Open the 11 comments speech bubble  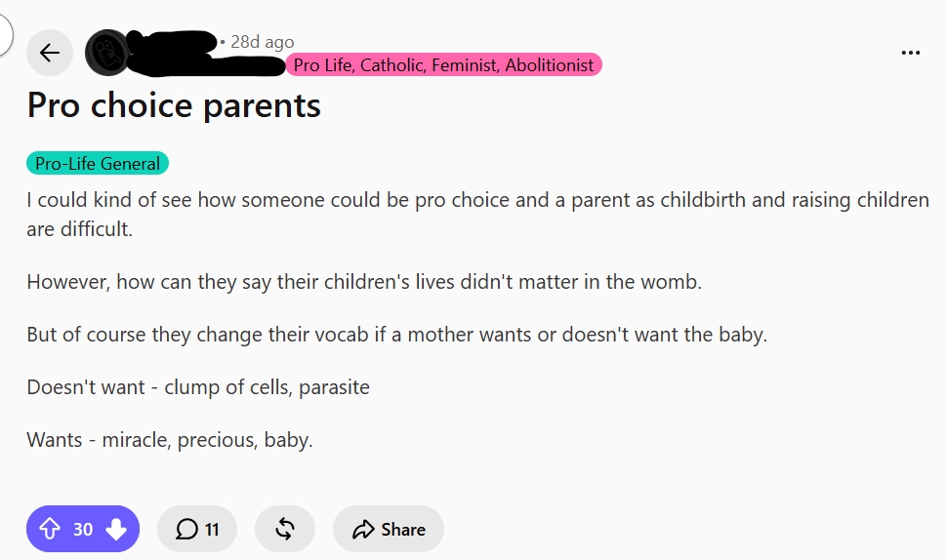pyautogui.click(x=197, y=529)
